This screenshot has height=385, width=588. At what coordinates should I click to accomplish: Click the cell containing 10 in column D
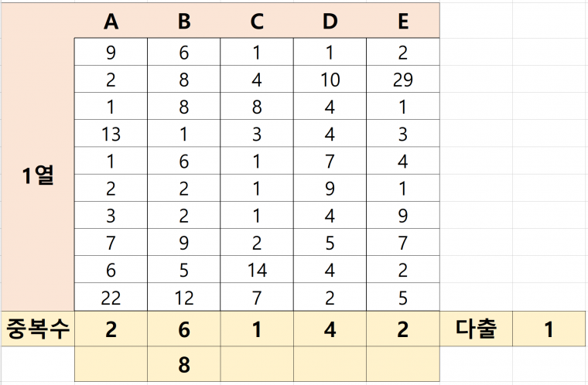[x=330, y=80]
